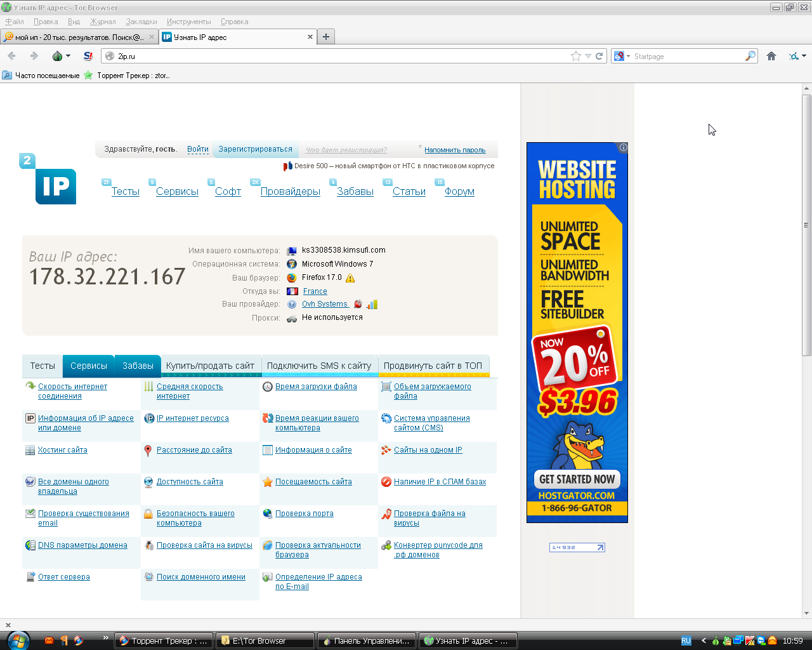Click the Tor onion button in toolbar
The image size is (812, 650).
click(57, 56)
